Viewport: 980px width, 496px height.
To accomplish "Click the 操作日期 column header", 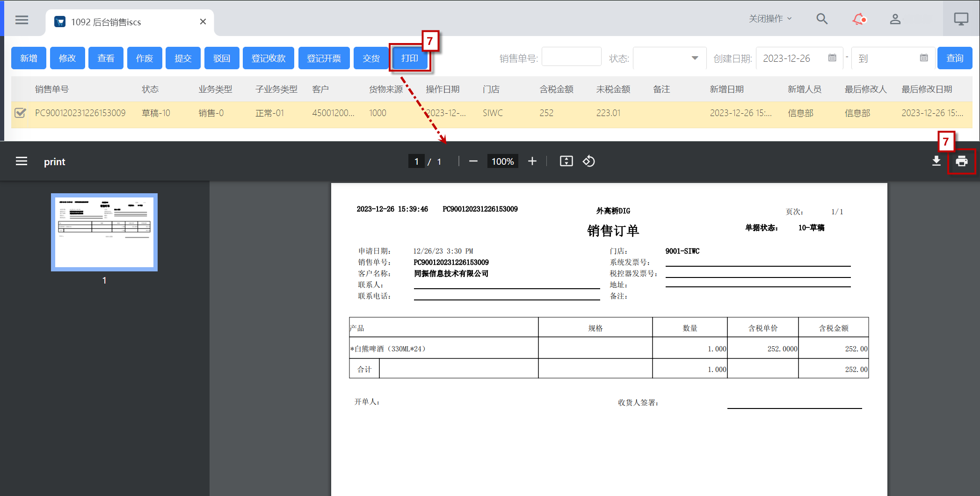I will 443,89.
